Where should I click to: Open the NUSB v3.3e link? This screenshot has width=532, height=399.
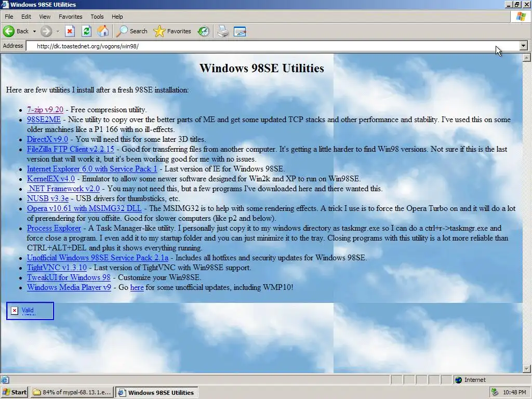[x=48, y=198]
